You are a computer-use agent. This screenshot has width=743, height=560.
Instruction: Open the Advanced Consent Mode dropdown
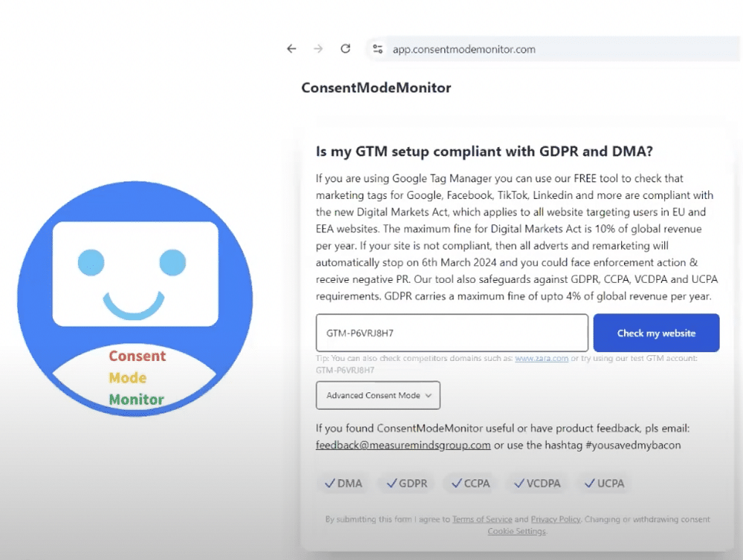point(377,395)
